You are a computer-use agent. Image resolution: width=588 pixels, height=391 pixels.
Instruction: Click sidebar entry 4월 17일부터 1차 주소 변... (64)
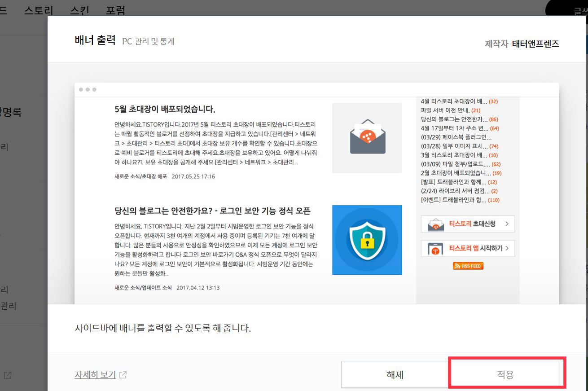[x=460, y=128]
